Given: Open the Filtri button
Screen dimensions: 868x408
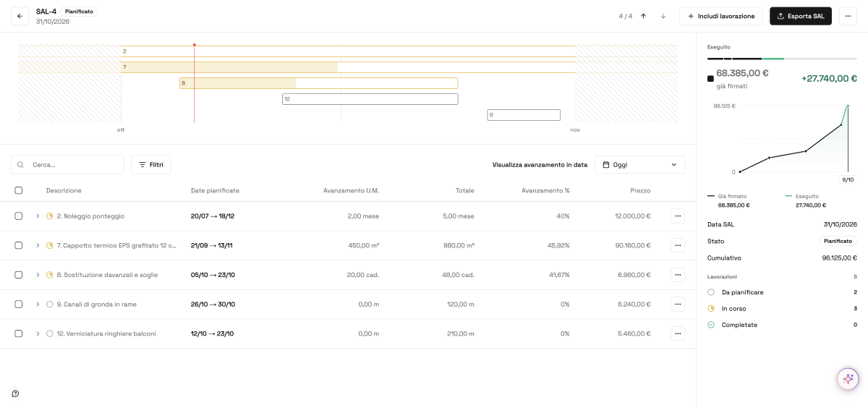Looking at the screenshot, I should tap(150, 165).
